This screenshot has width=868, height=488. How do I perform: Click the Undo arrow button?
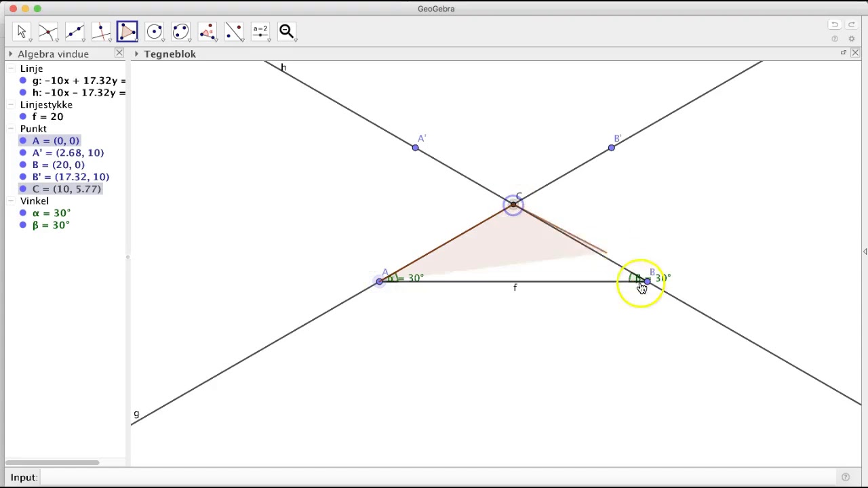click(x=835, y=24)
